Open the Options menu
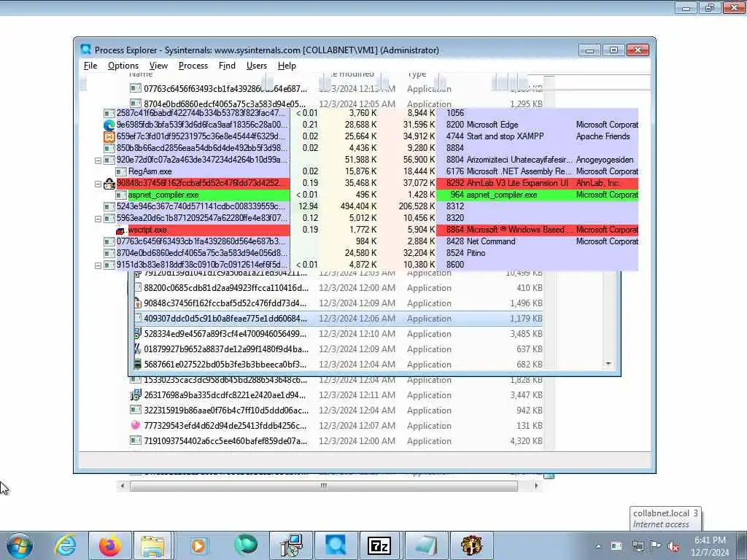The height and width of the screenshot is (560, 747). pos(123,66)
